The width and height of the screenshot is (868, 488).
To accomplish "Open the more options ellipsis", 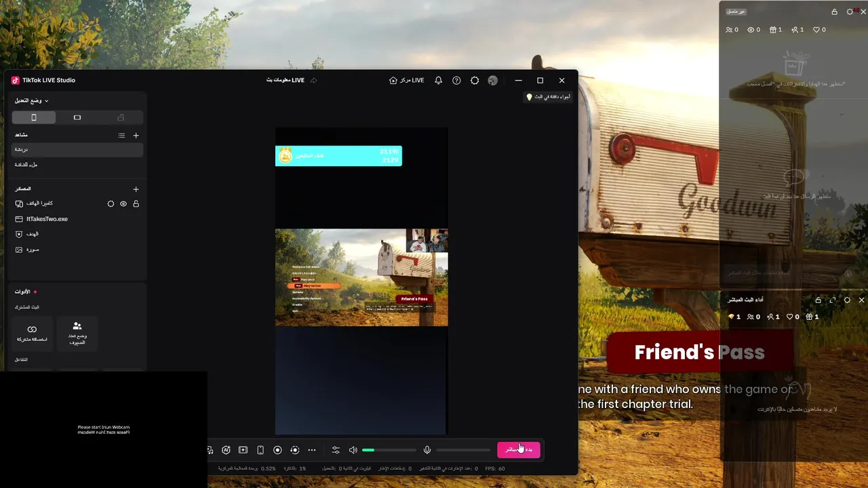I will (x=312, y=450).
